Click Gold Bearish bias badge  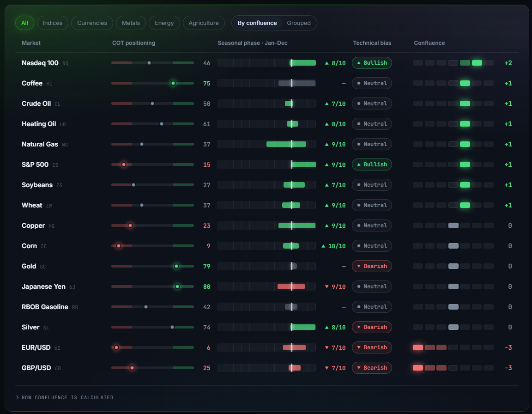372,266
